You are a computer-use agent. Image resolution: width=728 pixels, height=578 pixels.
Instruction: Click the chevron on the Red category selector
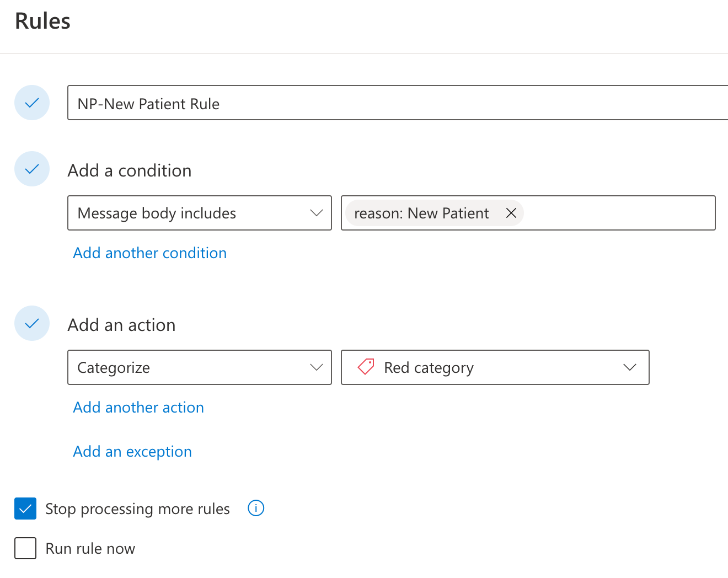tap(630, 367)
